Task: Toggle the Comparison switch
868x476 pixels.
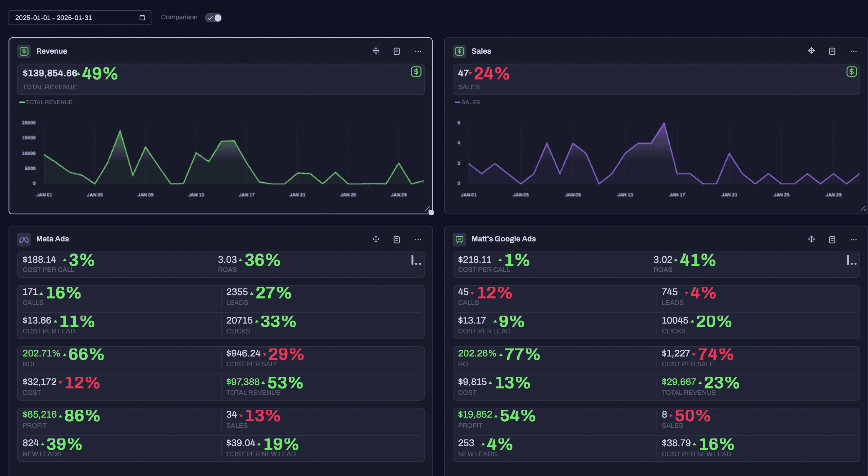Action: (x=214, y=18)
